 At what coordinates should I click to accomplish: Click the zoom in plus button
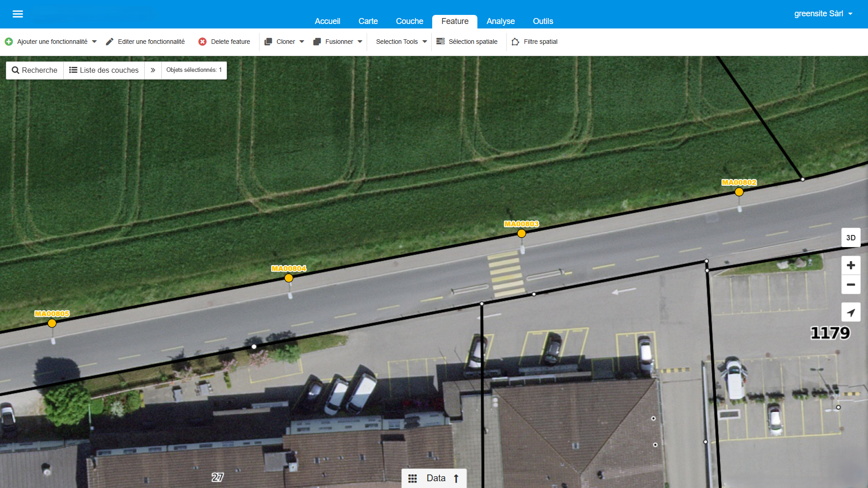coord(850,265)
